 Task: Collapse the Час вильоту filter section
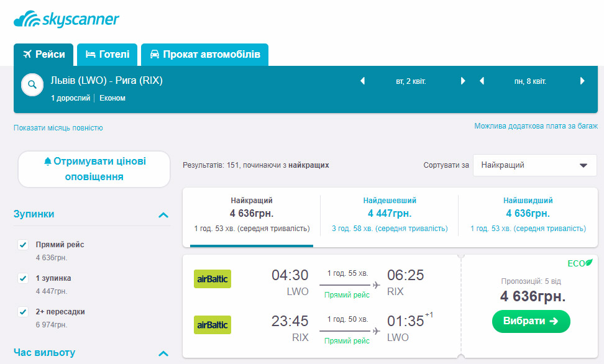[163, 353]
